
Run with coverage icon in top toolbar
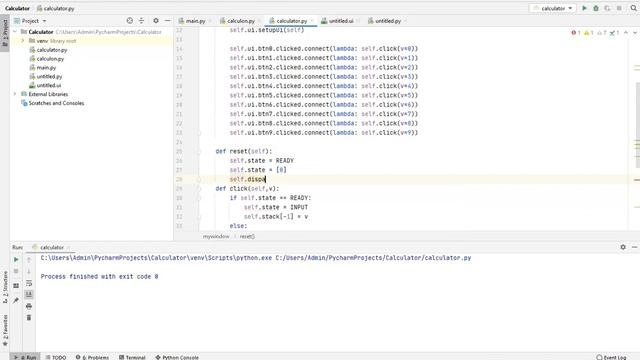coord(607,8)
